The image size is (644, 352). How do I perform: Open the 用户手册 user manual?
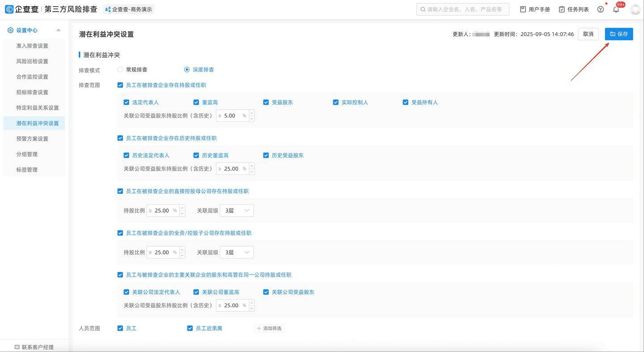[x=535, y=9]
